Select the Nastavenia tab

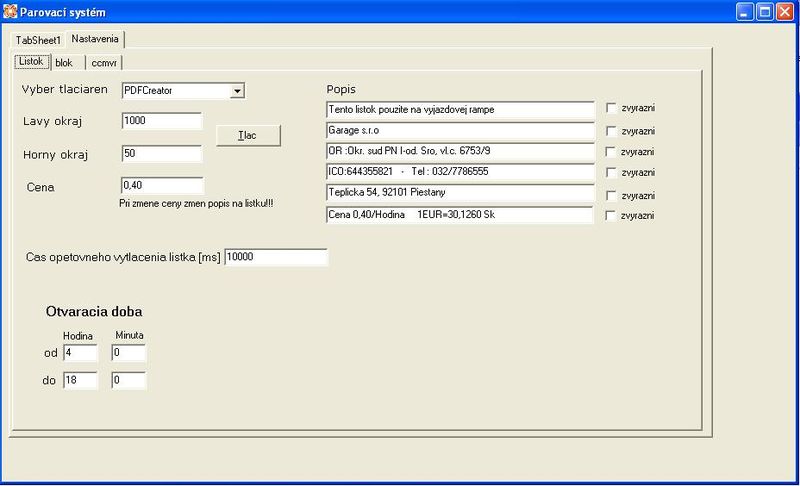click(x=96, y=39)
